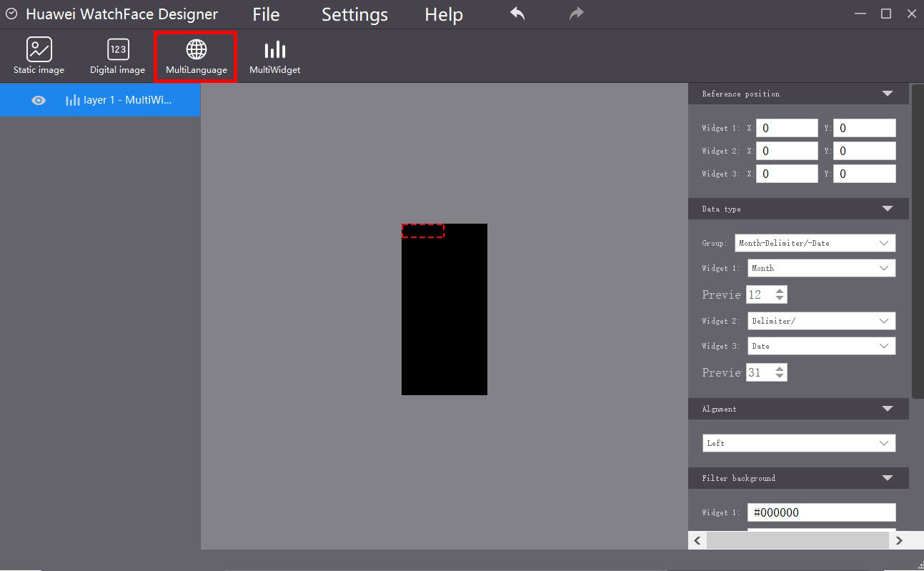924x571 pixels.
Task: Select the red dashed widget box on canvas
Action: pos(423,230)
